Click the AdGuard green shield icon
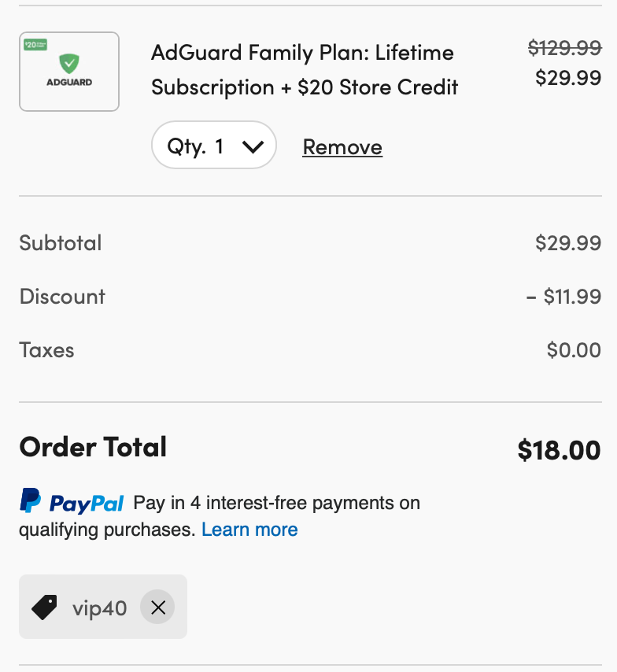 tap(69, 64)
